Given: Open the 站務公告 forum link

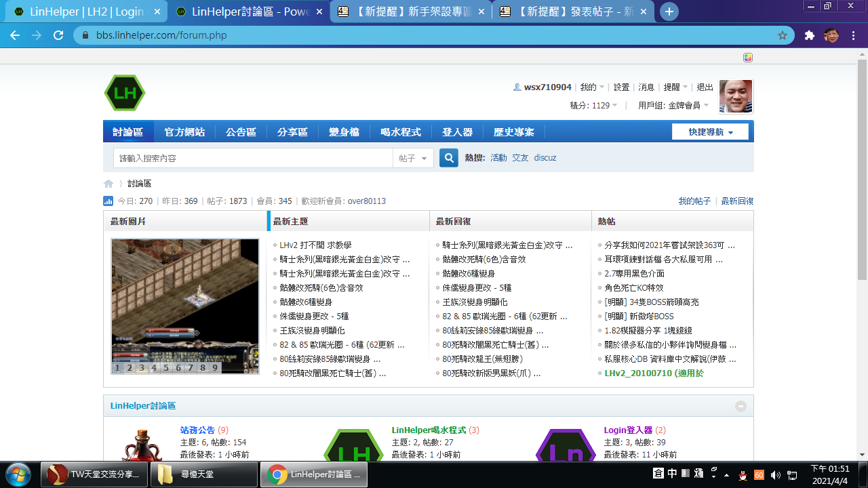Looking at the screenshot, I should 198,430.
